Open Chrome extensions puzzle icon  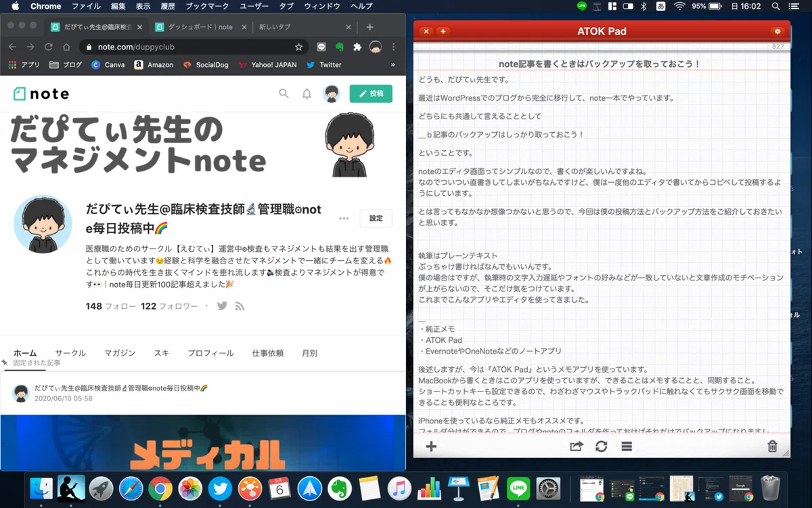pyautogui.click(x=357, y=47)
